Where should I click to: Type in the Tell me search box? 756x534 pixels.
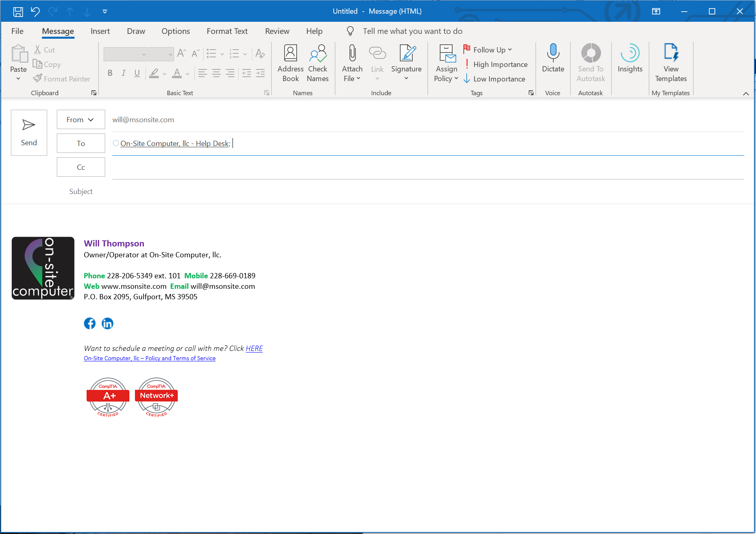click(413, 31)
